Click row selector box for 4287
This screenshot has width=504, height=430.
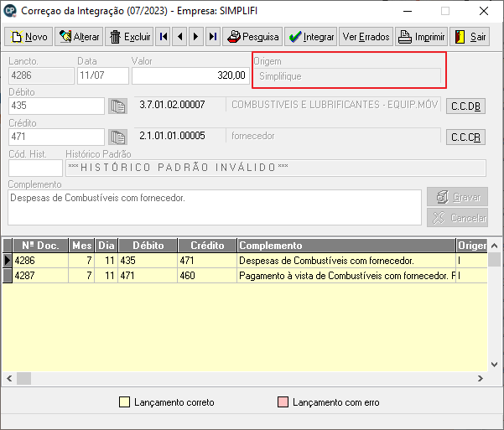(x=8, y=276)
